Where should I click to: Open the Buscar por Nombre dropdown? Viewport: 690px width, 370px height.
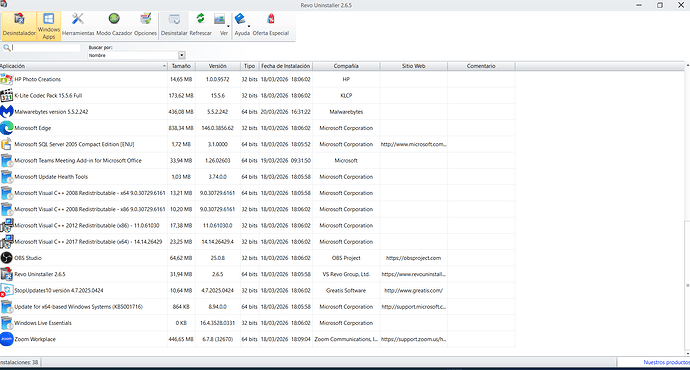(x=182, y=55)
